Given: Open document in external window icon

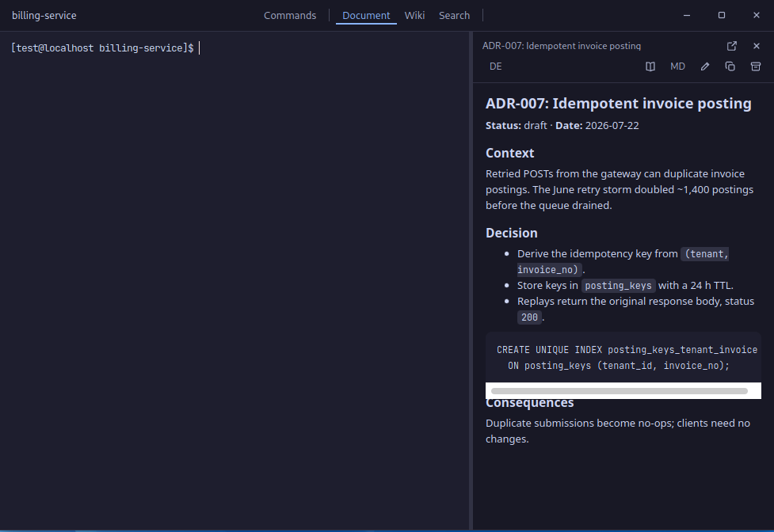Looking at the screenshot, I should click(731, 46).
